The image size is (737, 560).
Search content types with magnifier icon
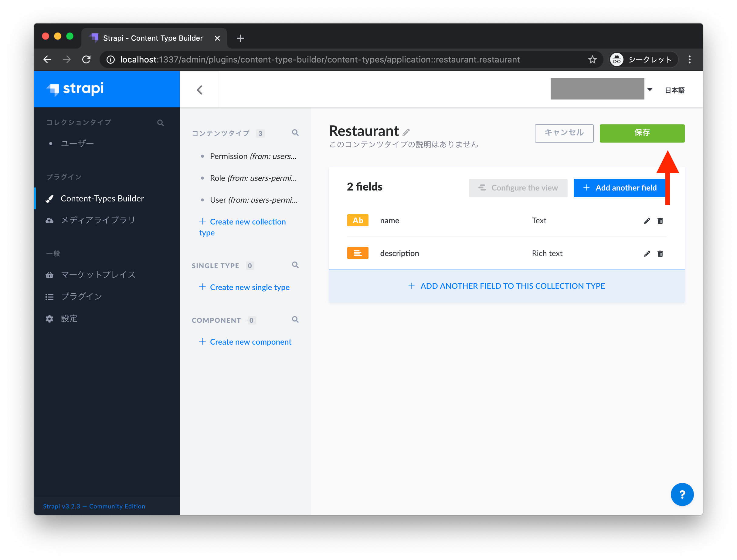295,133
